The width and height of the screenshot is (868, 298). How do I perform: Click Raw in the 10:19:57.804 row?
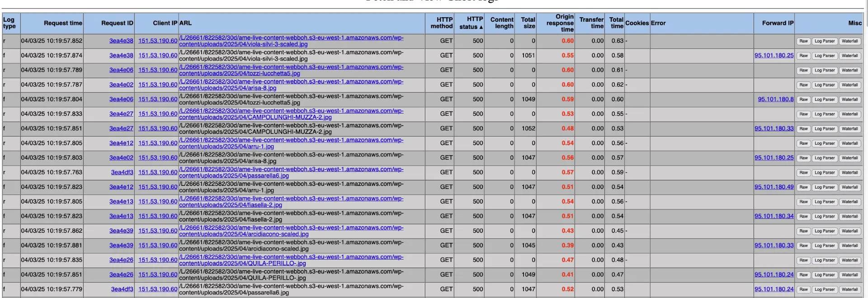point(803,99)
